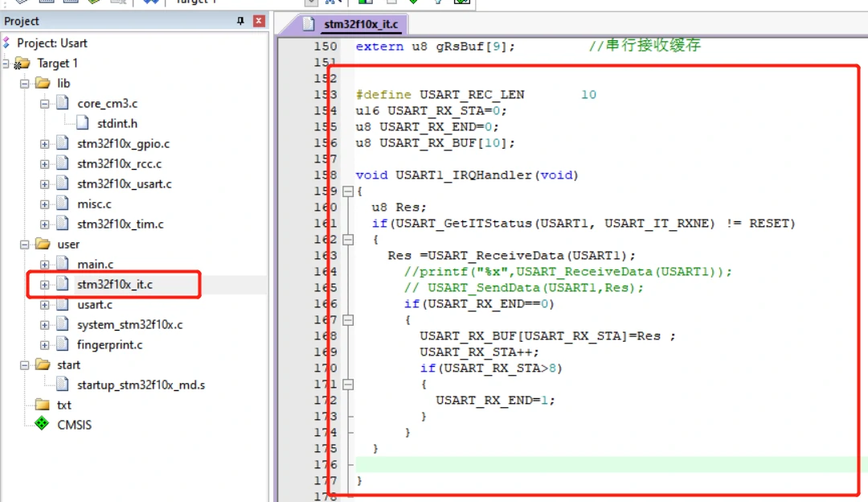The width and height of the screenshot is (868, 502).
Task: Open startup_stm32f10x_md.s in the tree
Action: pyautogui.click(x=141, y=385)
